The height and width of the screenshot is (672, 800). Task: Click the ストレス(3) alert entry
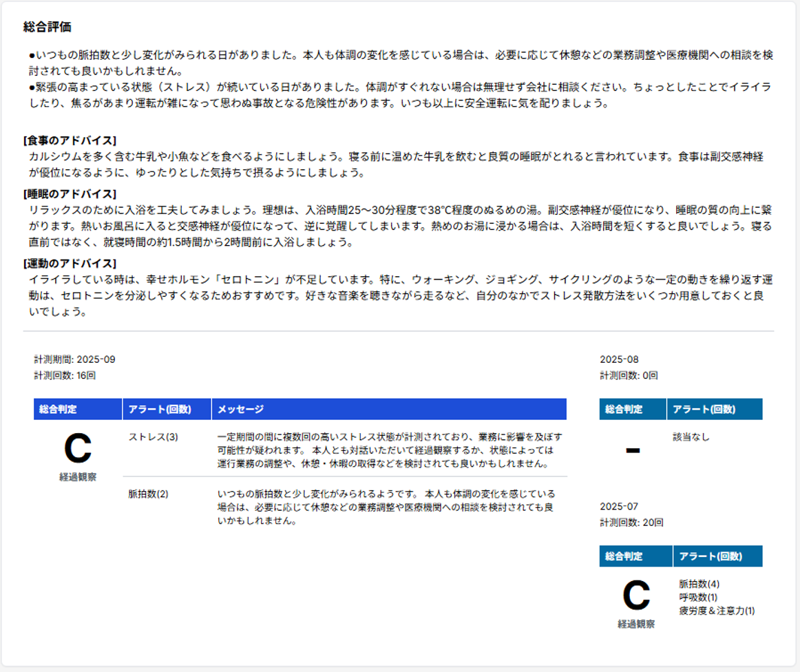(x=153, y=437)
